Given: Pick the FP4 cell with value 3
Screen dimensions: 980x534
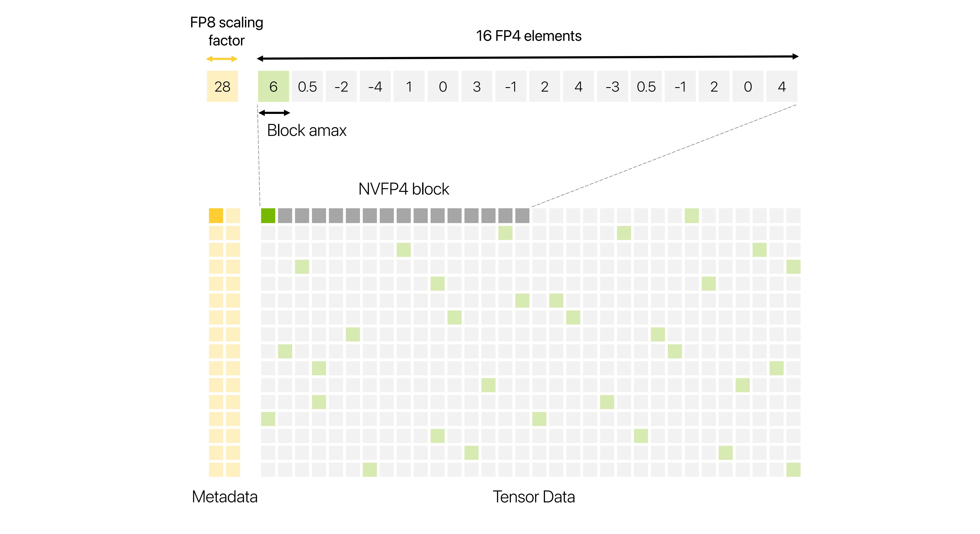Looking at the screenshot, I should [x=477, y=86].
